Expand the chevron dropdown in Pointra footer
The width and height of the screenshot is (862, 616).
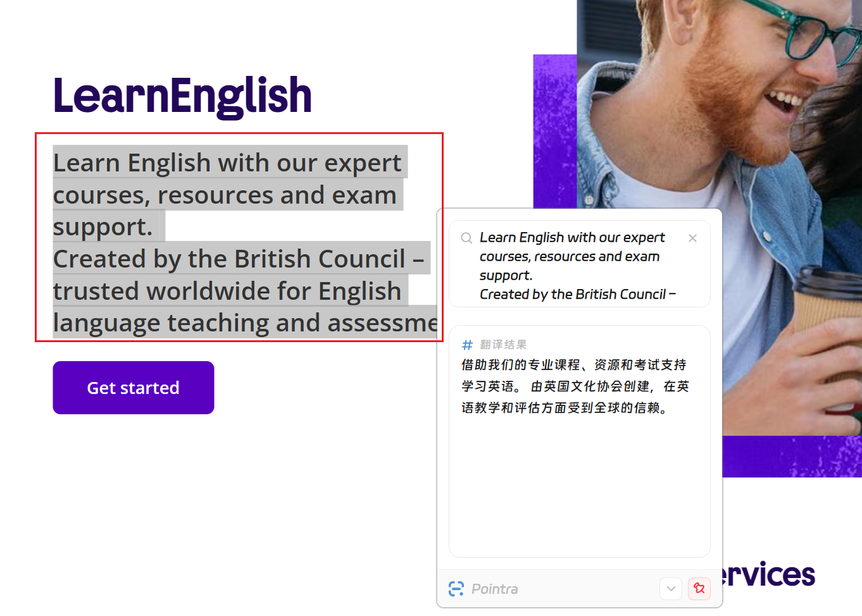(x=671, y=589)
